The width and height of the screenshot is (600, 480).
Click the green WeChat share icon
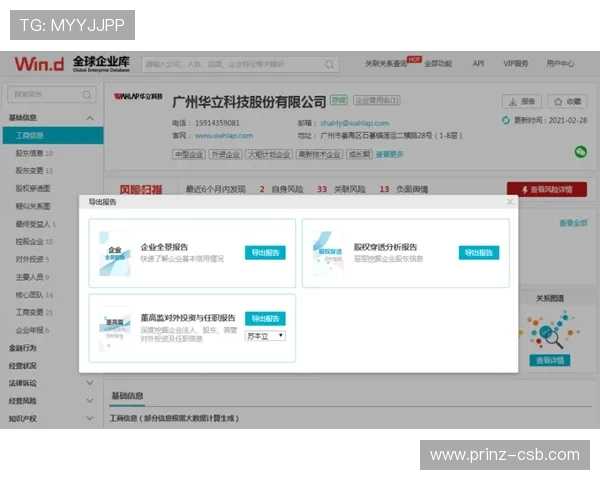[580, 152]
